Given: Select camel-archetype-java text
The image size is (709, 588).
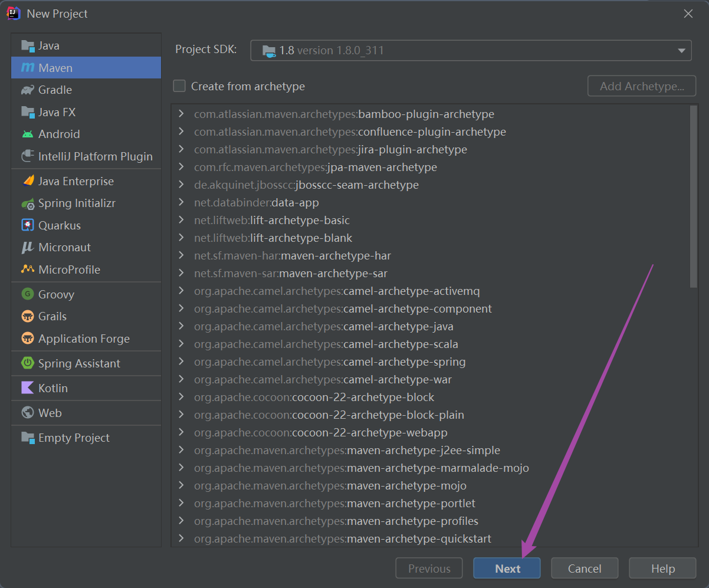Looking at the screenshot, I should point(398,326).
